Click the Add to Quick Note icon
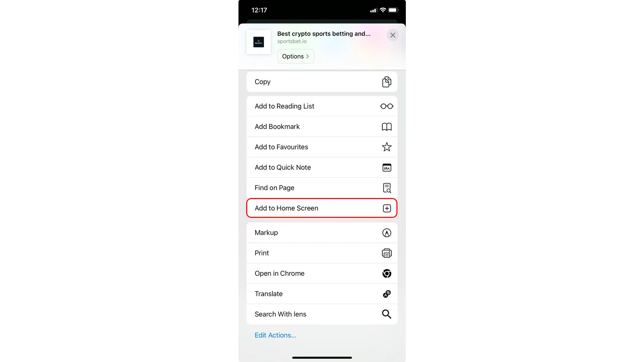 point(387,167)
